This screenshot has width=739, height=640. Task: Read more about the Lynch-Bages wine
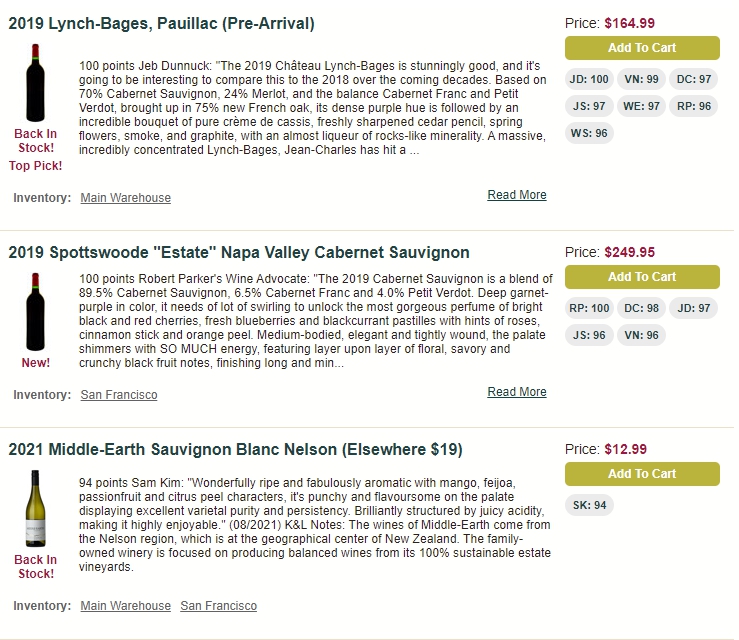point(517,195)
